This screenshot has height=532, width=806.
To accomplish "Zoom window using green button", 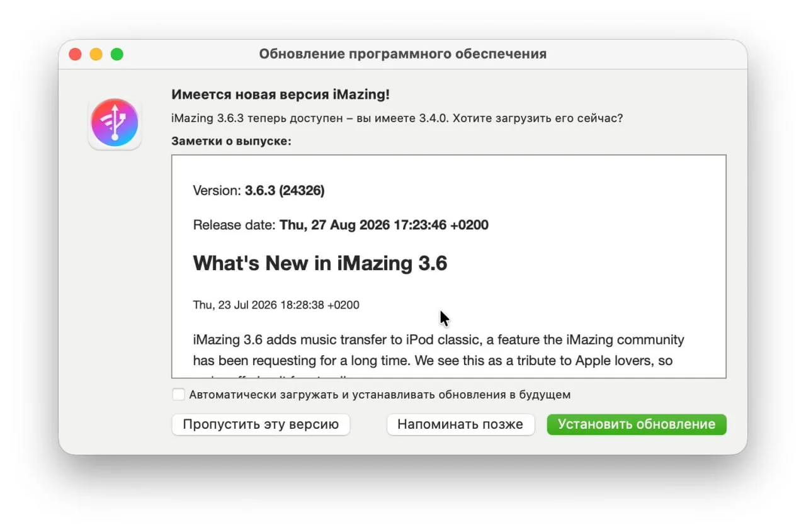I will pos(117,54).
